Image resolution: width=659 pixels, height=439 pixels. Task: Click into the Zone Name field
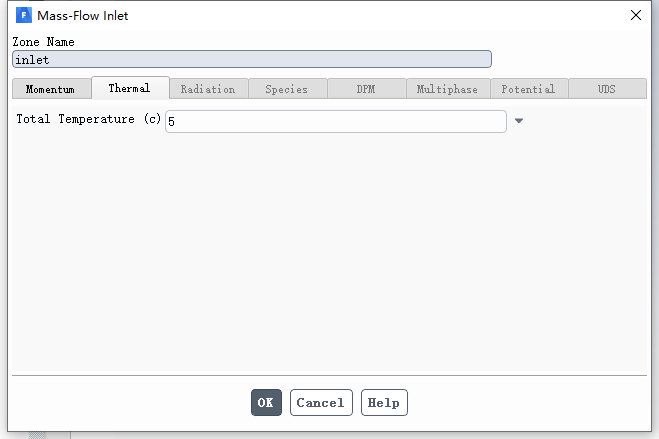pos(252,59)
